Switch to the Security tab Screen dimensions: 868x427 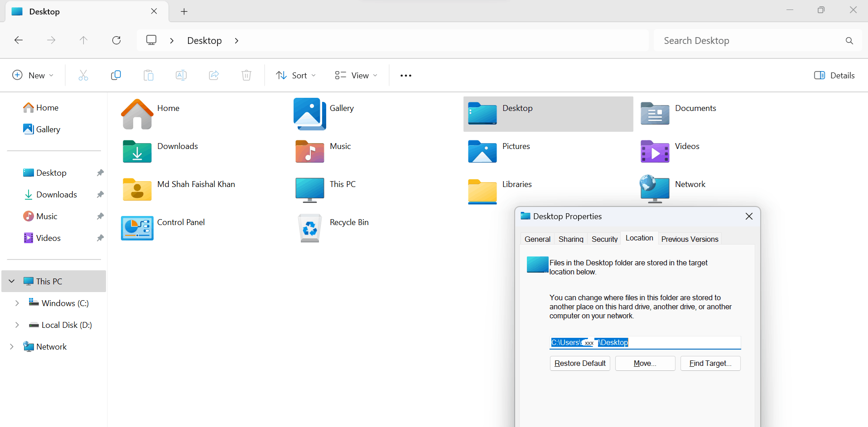(604, 239)
